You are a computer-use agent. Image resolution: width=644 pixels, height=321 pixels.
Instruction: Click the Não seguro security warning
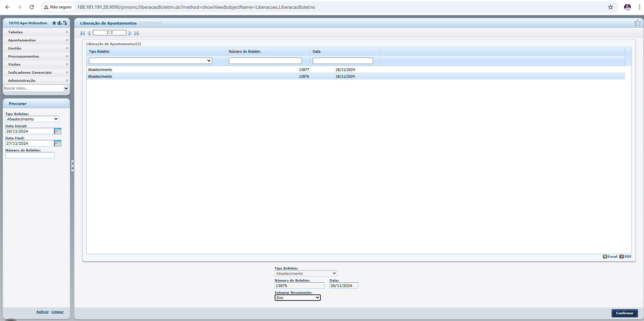[58, 7]
